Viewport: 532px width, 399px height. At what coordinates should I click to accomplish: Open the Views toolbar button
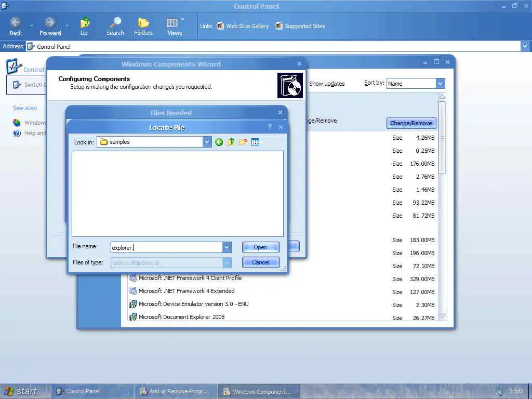click(x=175, y=26)
